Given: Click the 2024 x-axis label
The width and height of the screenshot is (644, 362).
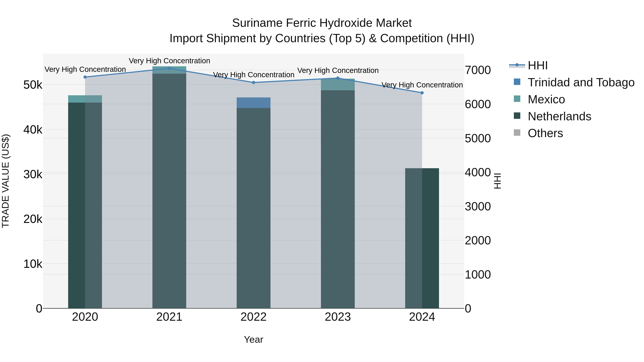Looking at the screenshot, I should [x=422, y=317].
